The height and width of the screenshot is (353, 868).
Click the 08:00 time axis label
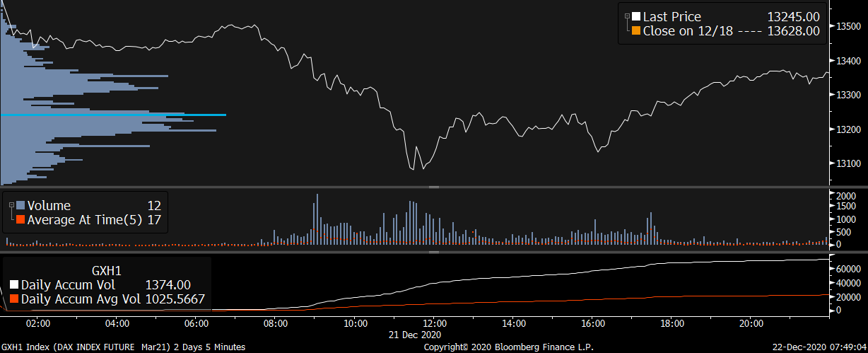(275, 324)
